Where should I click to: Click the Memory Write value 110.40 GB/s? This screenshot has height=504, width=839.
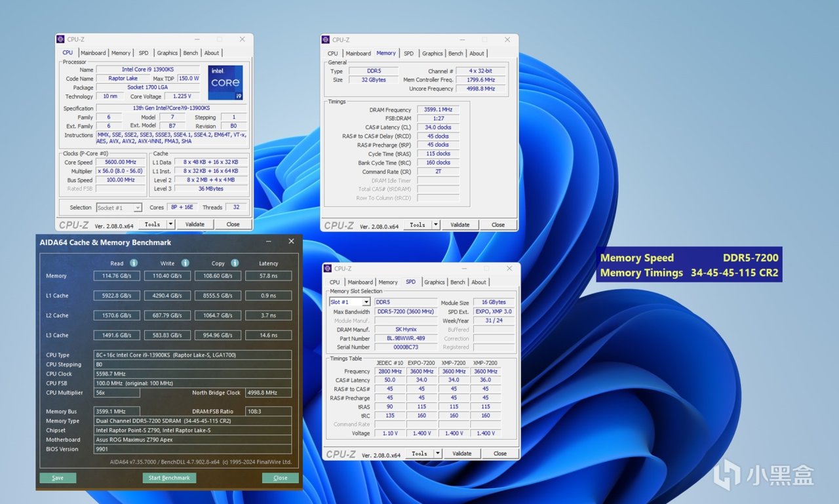point(167,276)
